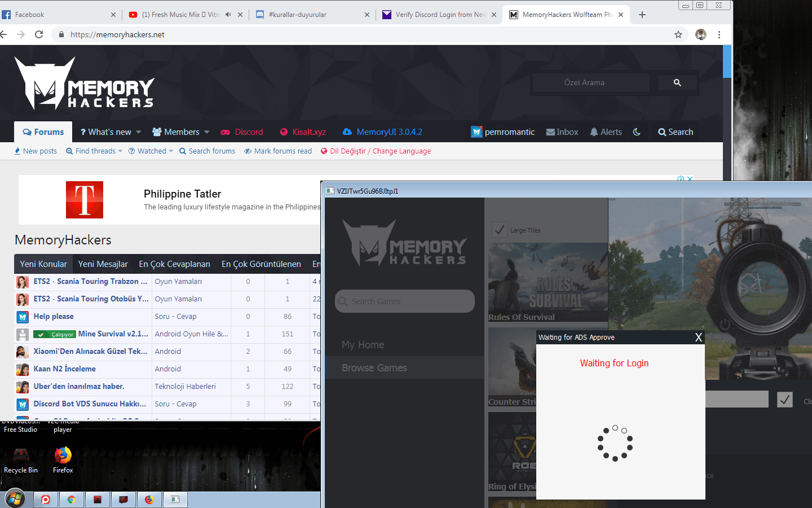Switch to the Yeni Mesajlar tab
The image size is (812, 508).
click(x=103, y=264)
